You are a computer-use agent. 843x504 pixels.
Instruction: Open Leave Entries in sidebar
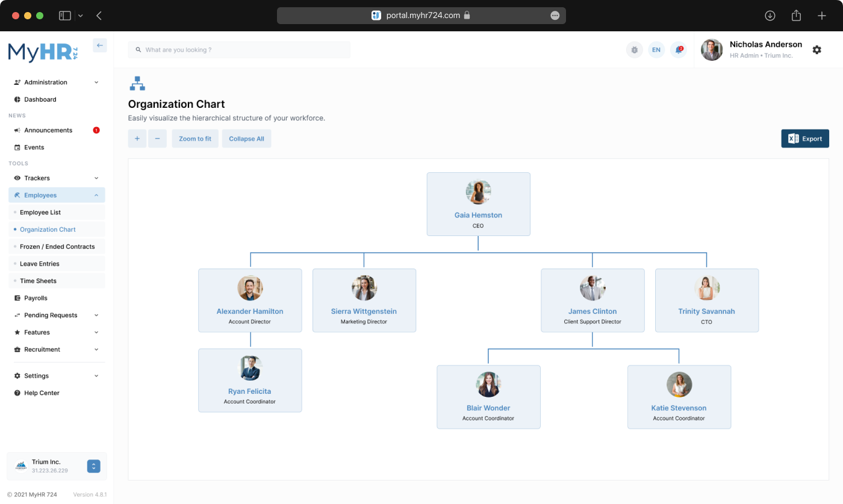click(x=57, y=264)
